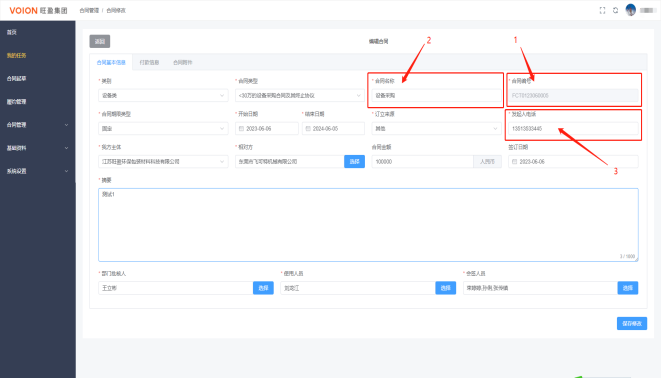This screenshot has width=661, height=379.
Task: Click 选择 button for 使用人员
Action: [446, 288]
